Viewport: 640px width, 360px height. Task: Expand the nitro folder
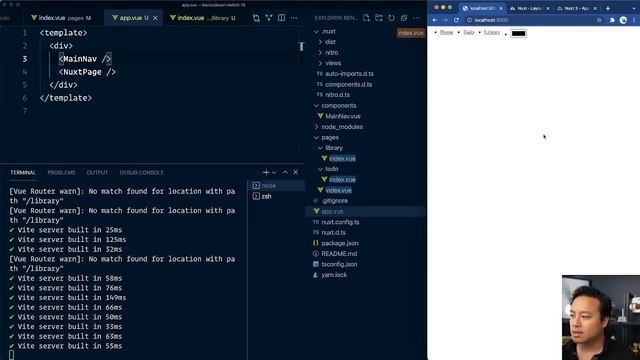tap(331, 53)
